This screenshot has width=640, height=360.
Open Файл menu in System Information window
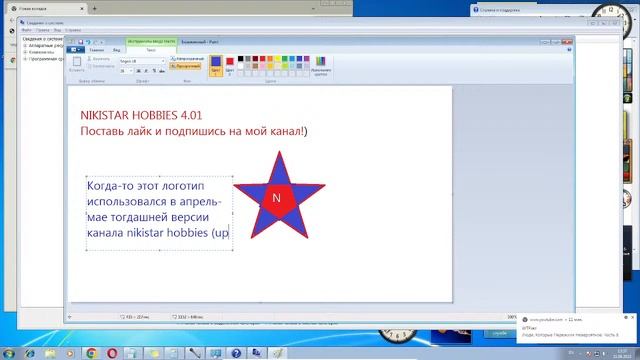click(x=27, y=30)
